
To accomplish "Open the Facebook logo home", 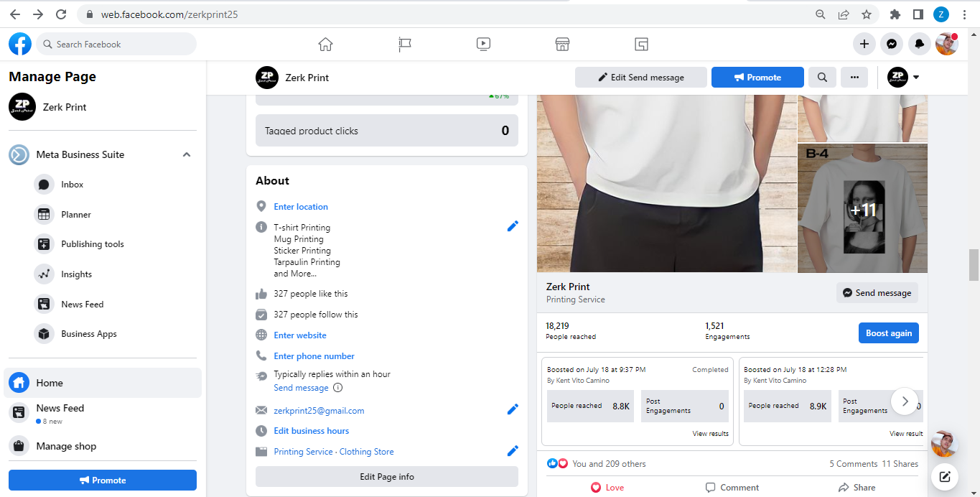I will (x=20, y=44).
